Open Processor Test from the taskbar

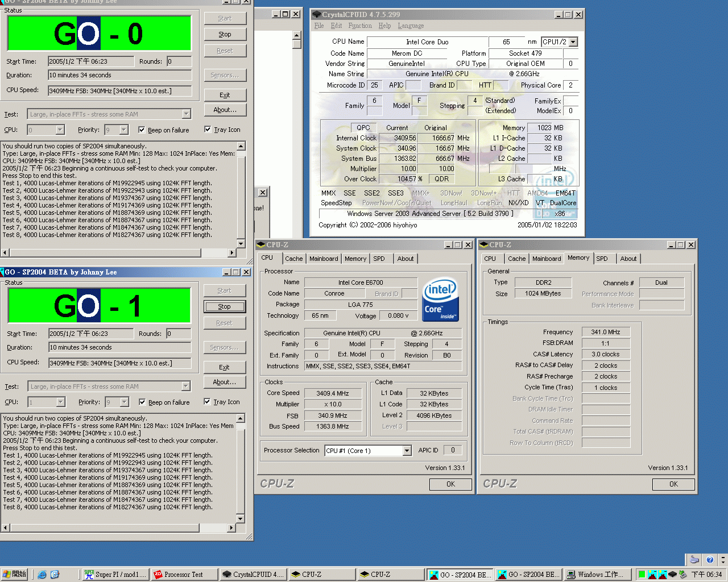coord(184,575)
